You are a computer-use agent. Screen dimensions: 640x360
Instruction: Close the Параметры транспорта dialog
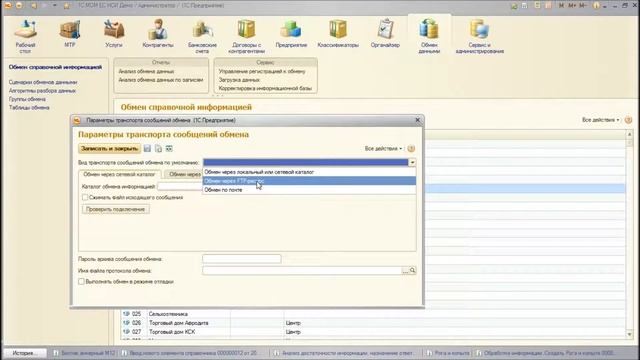(418, 120)
